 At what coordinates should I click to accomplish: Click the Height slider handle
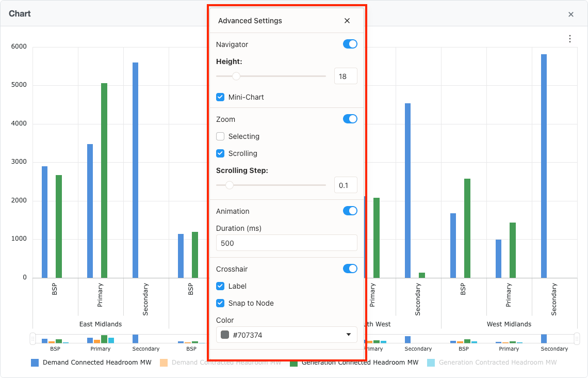[x=237, y=76]
